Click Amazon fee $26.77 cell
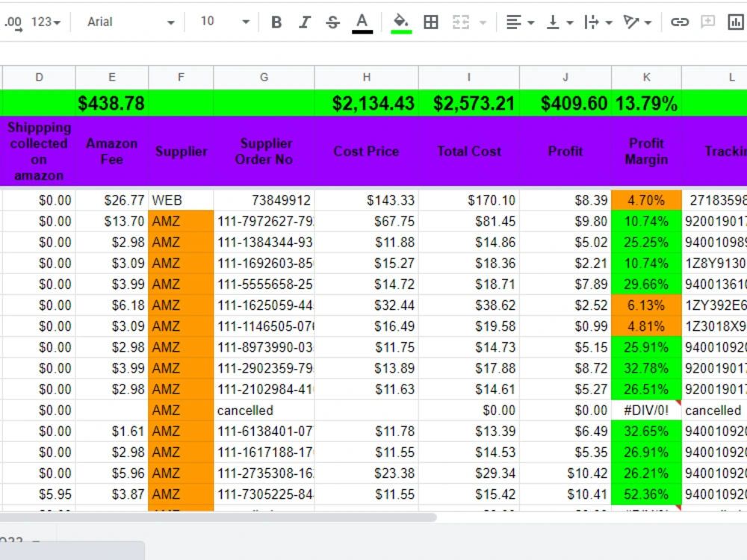The image size is (747, 560). pyautogui.click(x=112, y=200)
